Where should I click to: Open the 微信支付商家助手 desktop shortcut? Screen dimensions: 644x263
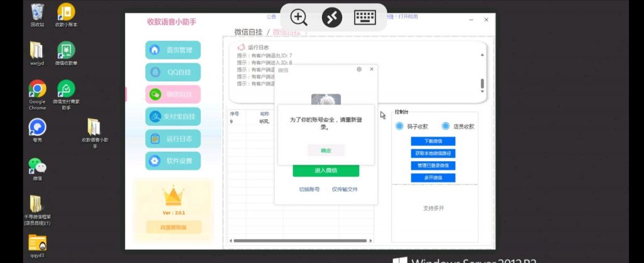point(66,89)
